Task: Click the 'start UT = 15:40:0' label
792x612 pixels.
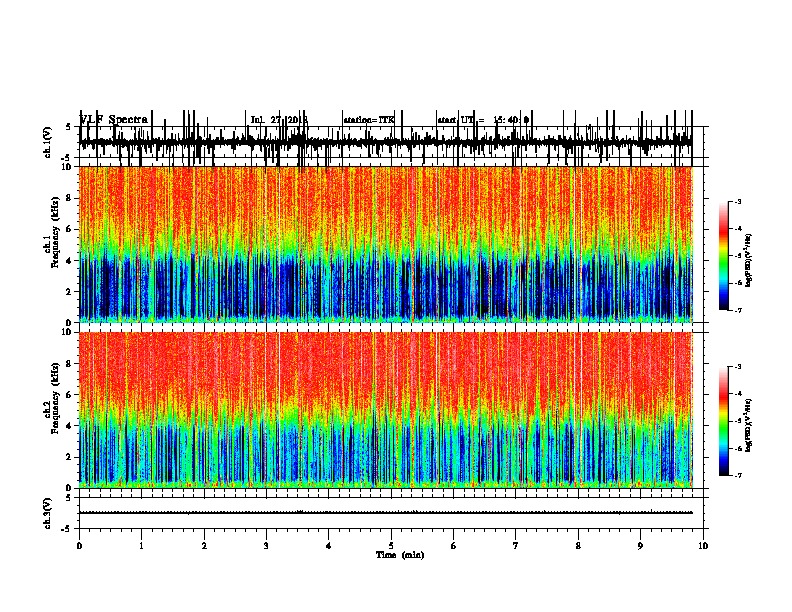Action: 483,120
